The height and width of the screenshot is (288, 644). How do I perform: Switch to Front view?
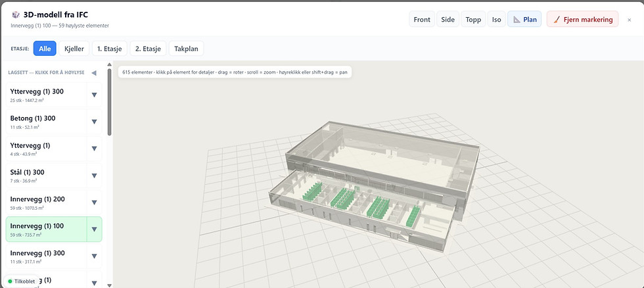422,19
